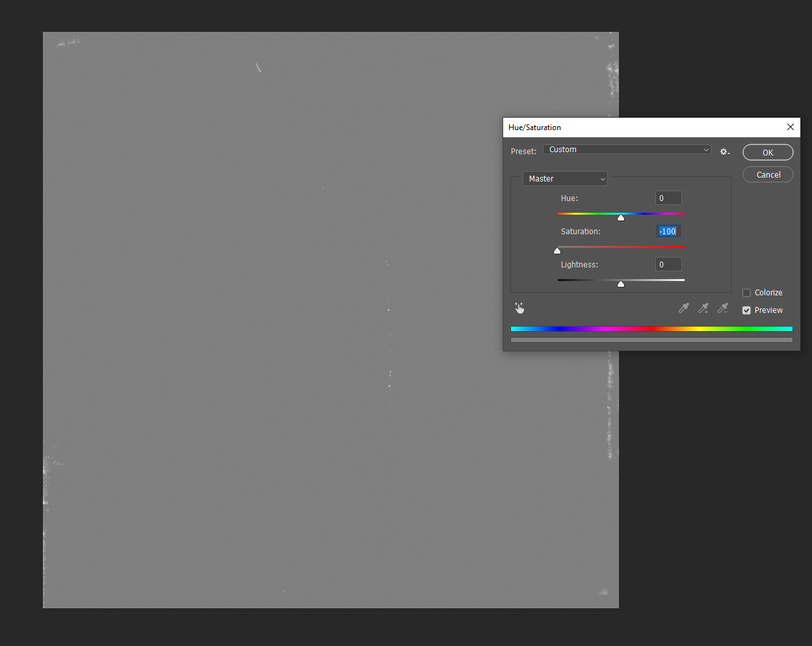Click the Lightness slider handle
Image resolution: width=812 pixels, height=646 pixels.
pos(621,284)
